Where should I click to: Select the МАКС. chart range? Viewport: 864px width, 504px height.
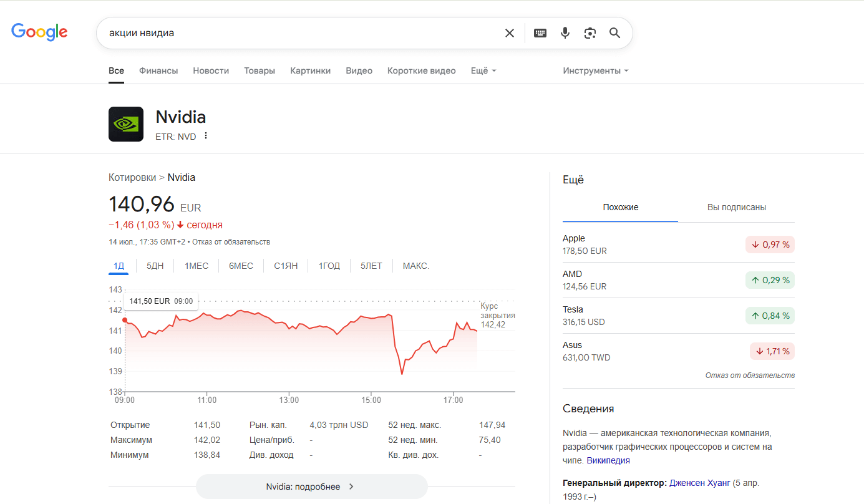click(416, 266)
